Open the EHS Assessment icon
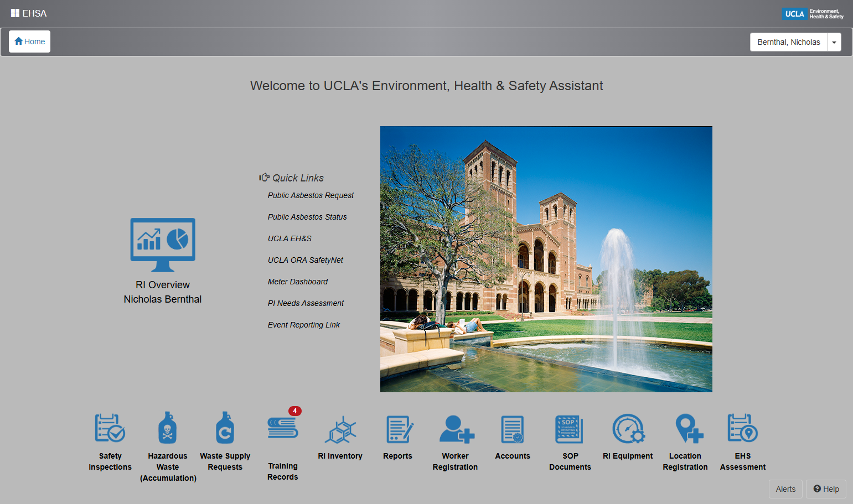 pos(742,428)
